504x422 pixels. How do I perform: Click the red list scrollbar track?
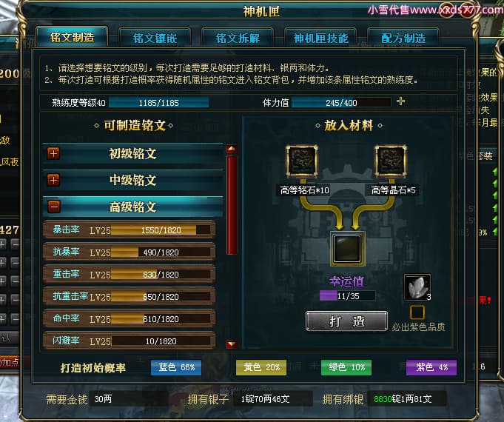click(232, 204)
